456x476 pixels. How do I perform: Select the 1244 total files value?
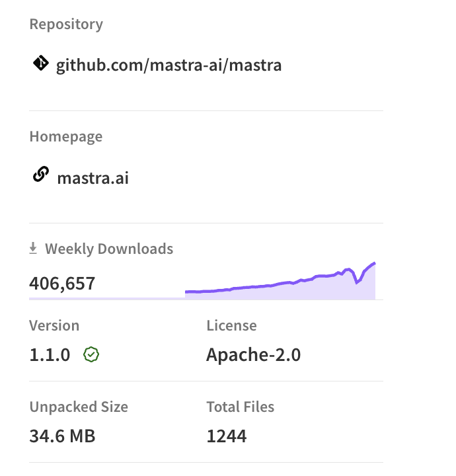[227, 436]
